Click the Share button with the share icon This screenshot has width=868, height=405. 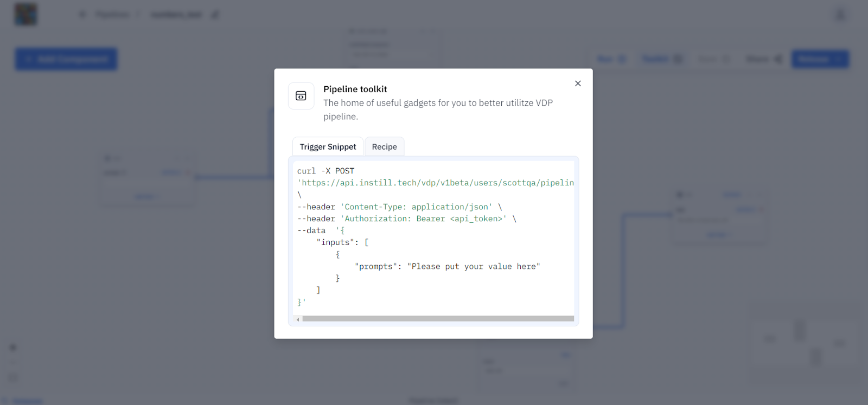pos(764,59)
